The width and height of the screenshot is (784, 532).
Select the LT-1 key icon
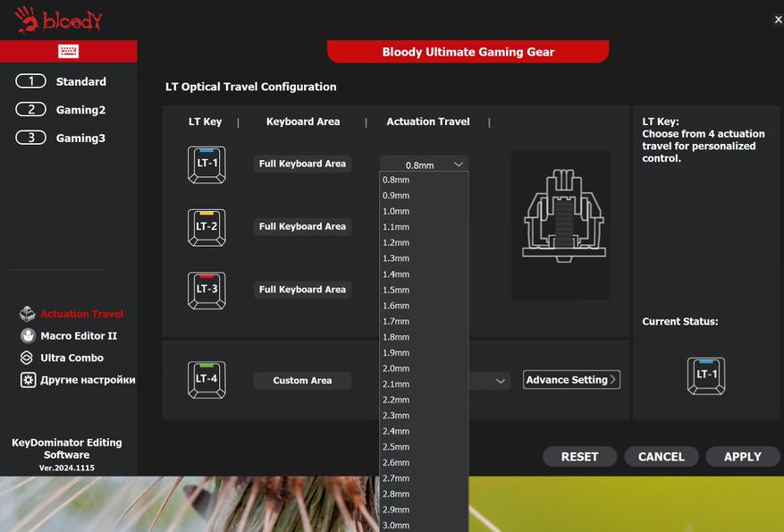207,165
